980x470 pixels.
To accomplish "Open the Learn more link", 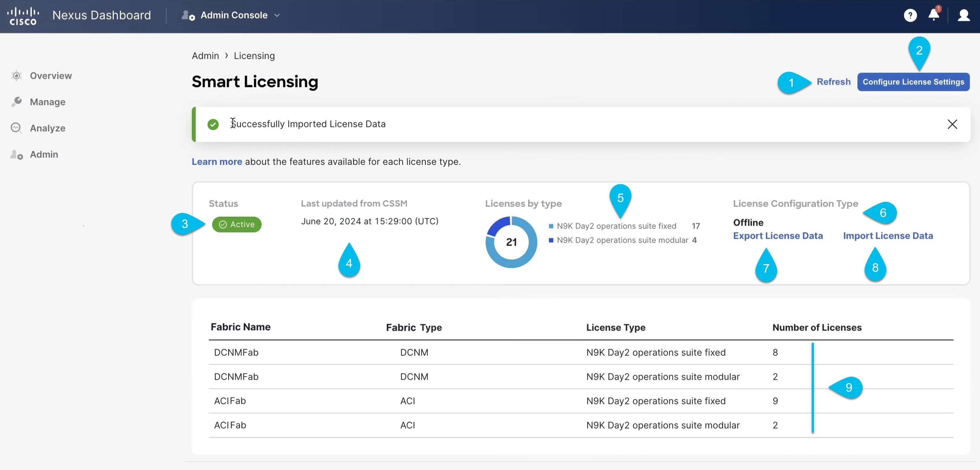I will tap(217, 162).
